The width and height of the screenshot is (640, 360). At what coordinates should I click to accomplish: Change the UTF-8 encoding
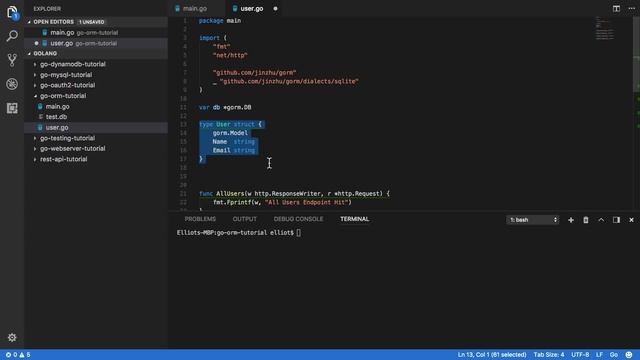tap(580, 355)
